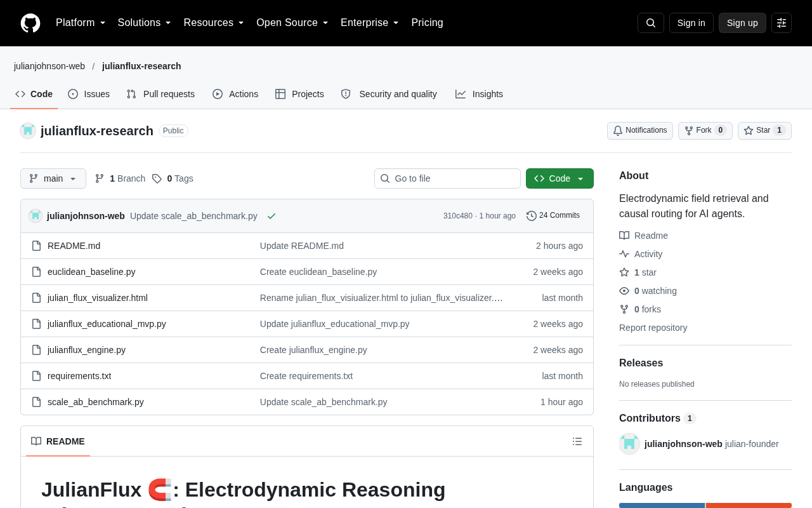The height and width of the screenshot is (508, 812).
Task: Expand the Open Source menu
Action: point(292,23)
